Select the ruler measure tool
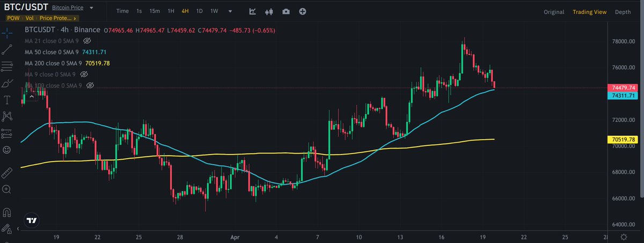 coord(7,172)
